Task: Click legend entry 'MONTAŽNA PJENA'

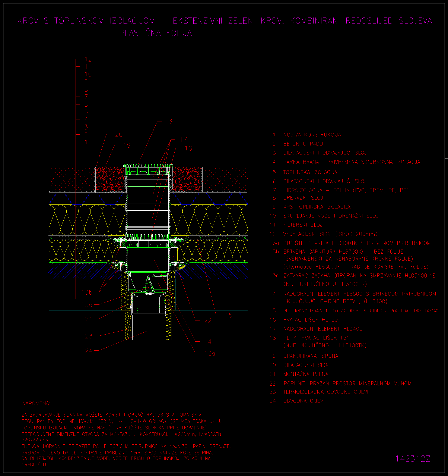Action: [x=306, y=374]
